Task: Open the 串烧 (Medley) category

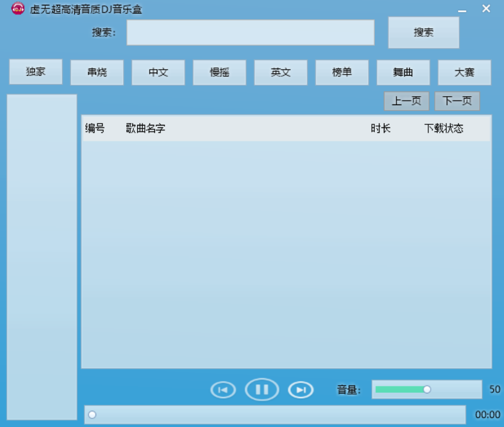Action: click(97, 72)
